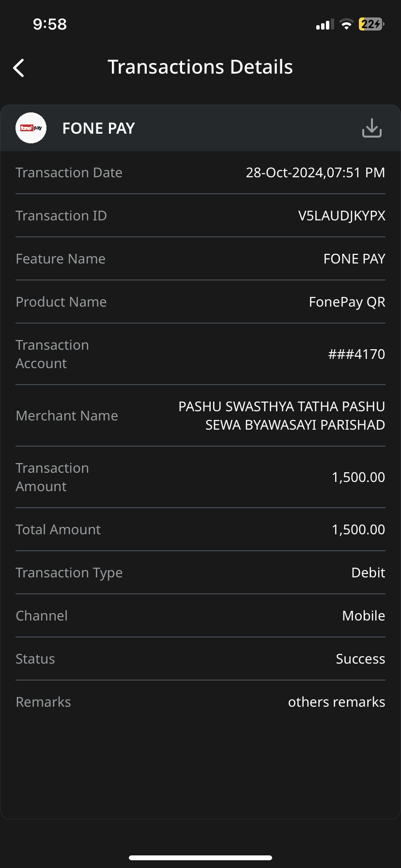Tap the FonePay QR product name

coord(347,302)
